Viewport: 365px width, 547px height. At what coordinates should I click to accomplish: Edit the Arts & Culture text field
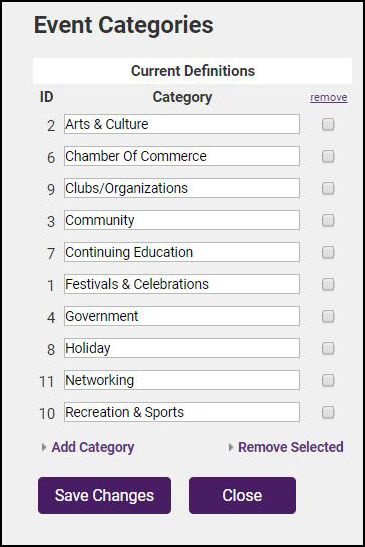(x=182, y=124)
